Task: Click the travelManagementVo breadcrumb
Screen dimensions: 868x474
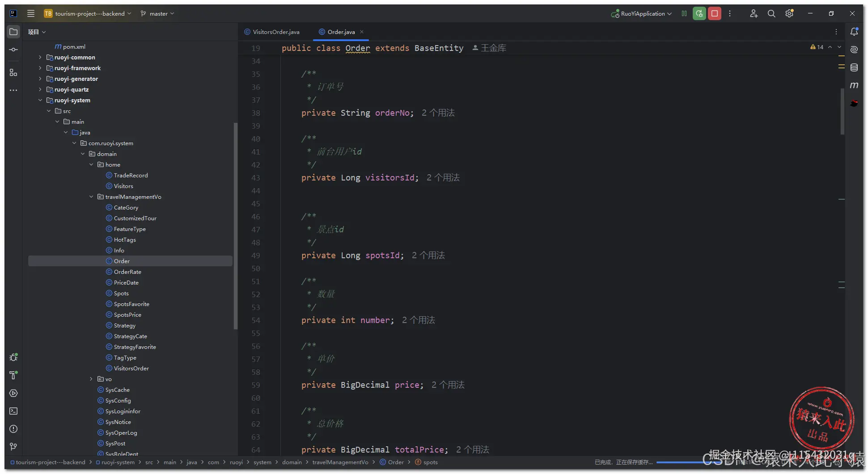Action: 340,462
